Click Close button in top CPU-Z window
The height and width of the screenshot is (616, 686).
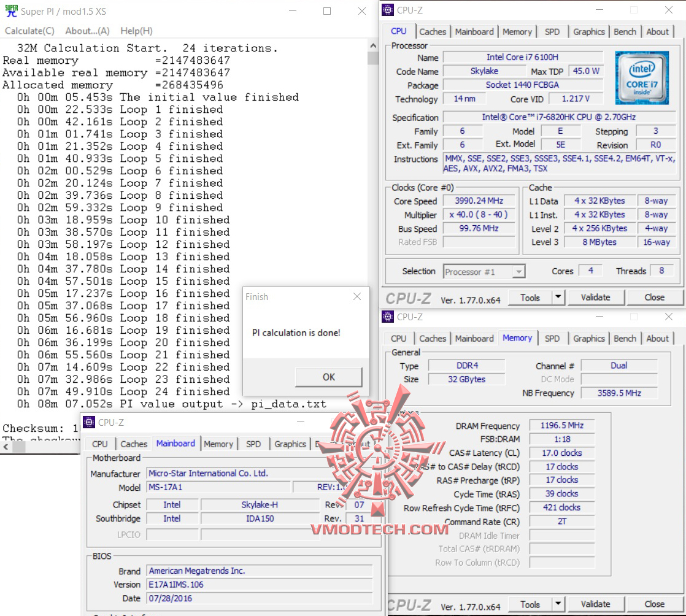click(654, 298)
